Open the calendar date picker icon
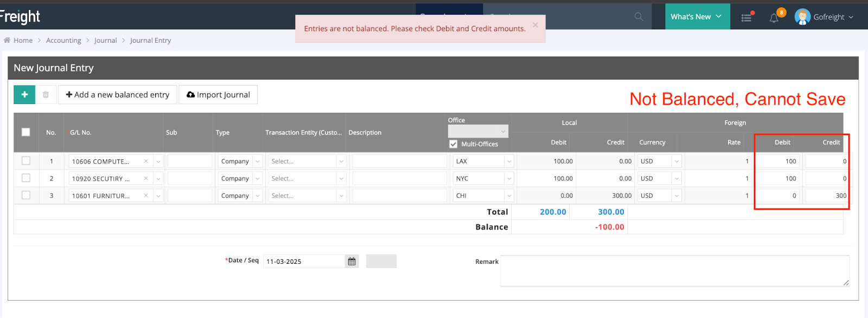The width and height of the screenshot is (868, 318). [352, 262]
